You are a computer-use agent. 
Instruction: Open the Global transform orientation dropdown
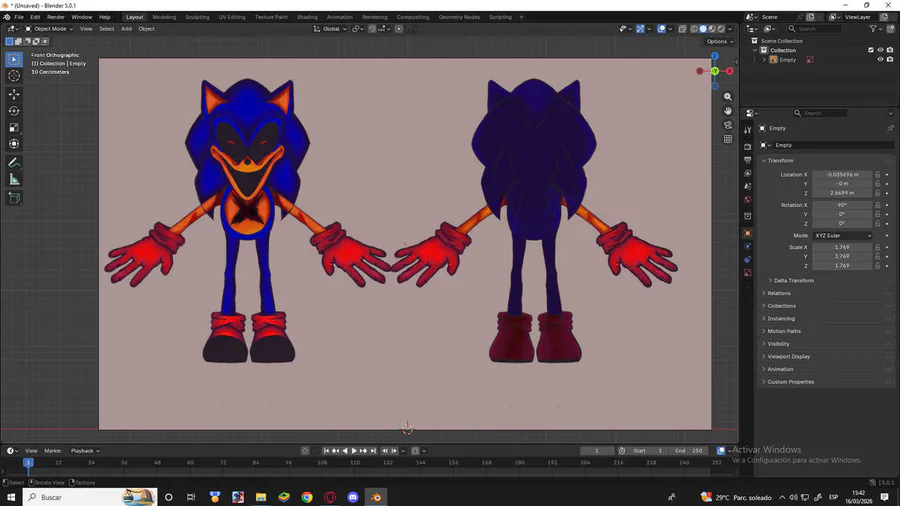coord(330,29)
